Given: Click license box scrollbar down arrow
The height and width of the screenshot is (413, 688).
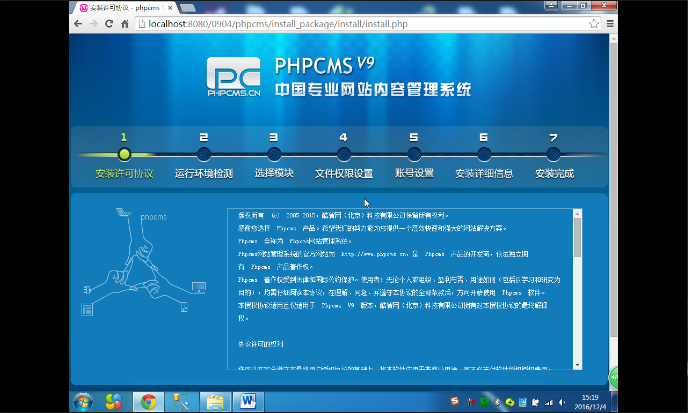Looking at the screenshot, I should pyautogui.click(x=577, y=365).
